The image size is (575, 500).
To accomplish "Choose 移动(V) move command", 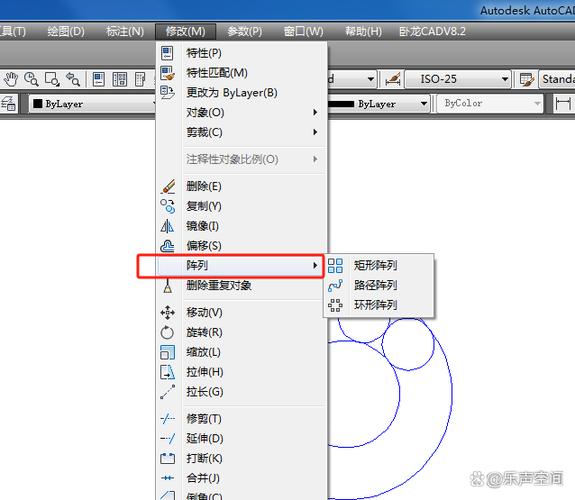I will pos(241,313).
